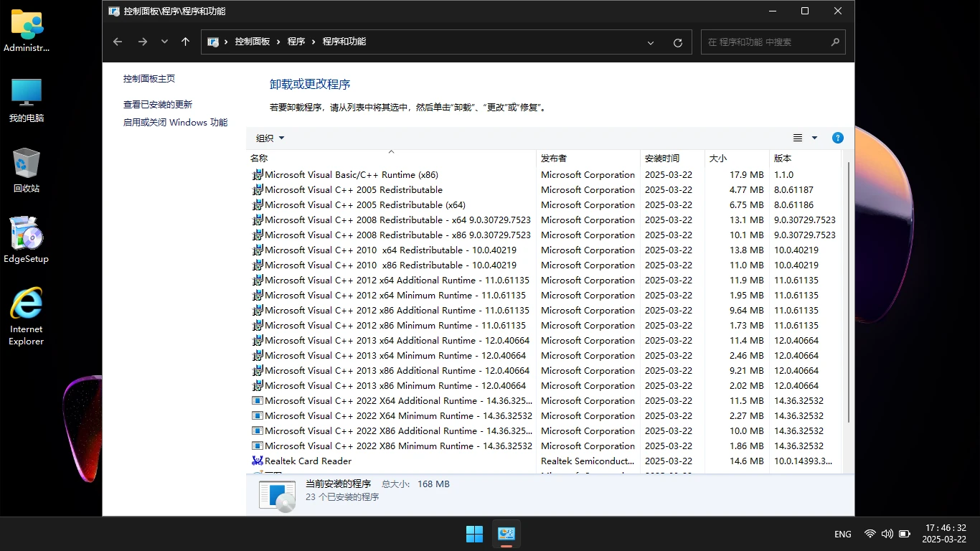This screenshot has width=980, height=551.
Task: Click version cell 1.1.0
Action: [783, 174]
